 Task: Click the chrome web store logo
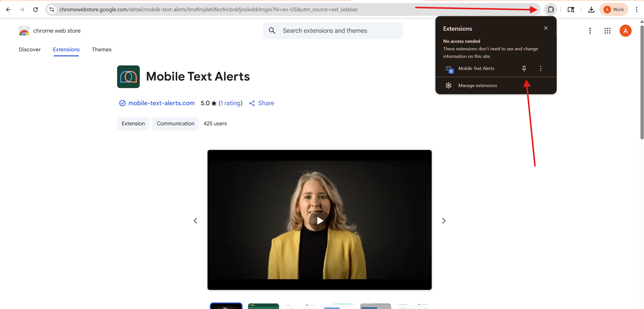click(24, 31)
